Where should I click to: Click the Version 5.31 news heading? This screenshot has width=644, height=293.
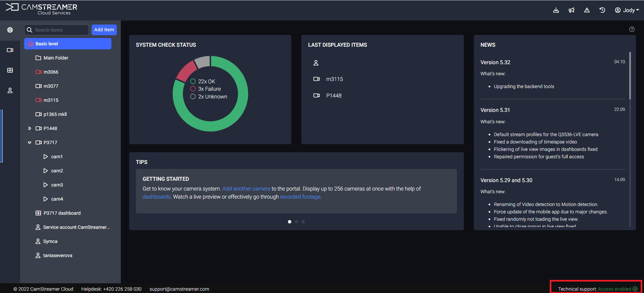point(495,110)
